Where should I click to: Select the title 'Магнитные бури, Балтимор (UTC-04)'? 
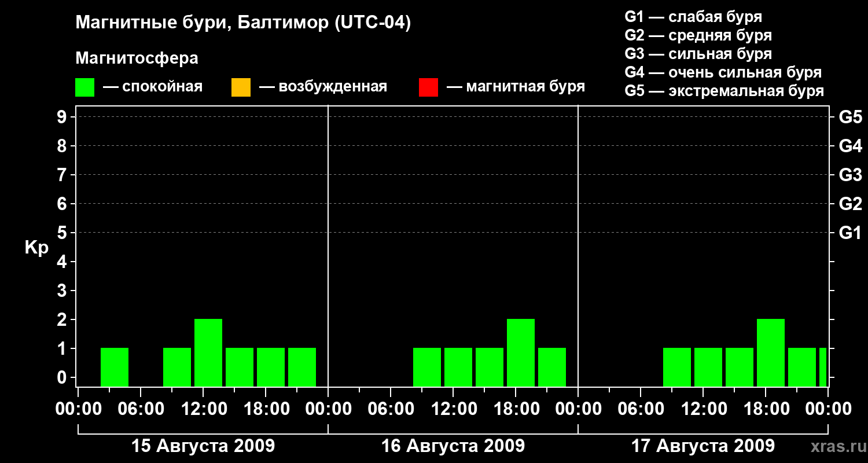(243, 24)
